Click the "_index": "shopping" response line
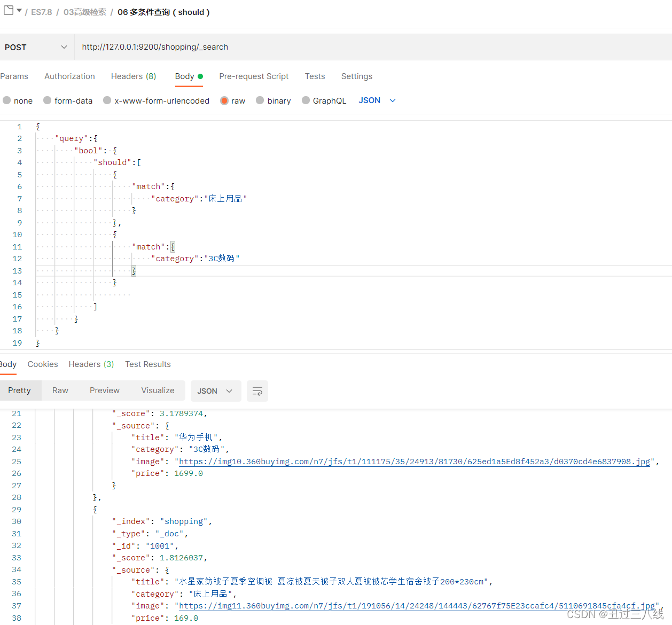 pos(162,521)
